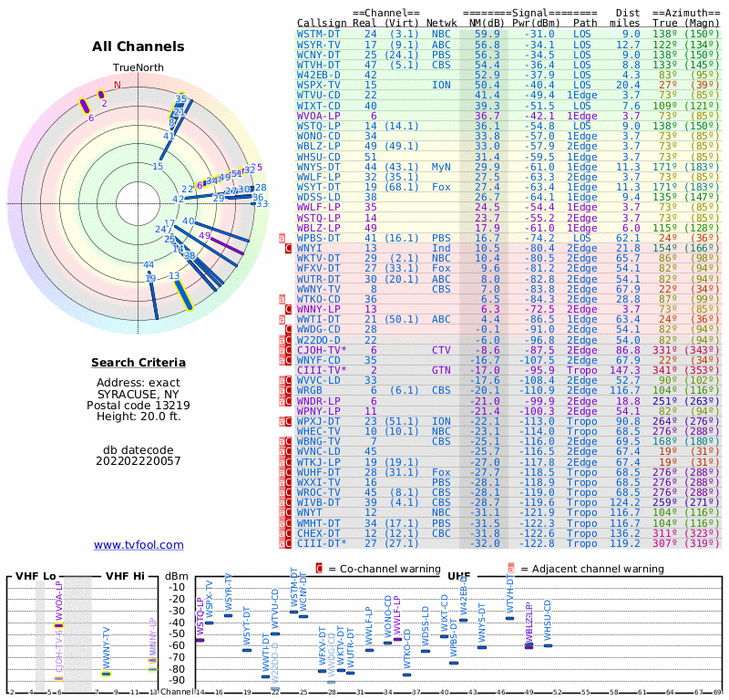Viewport: 729px width, 700px height.
Task: Select the WVOA-LP callsign in the table
Action: (318, 116)
